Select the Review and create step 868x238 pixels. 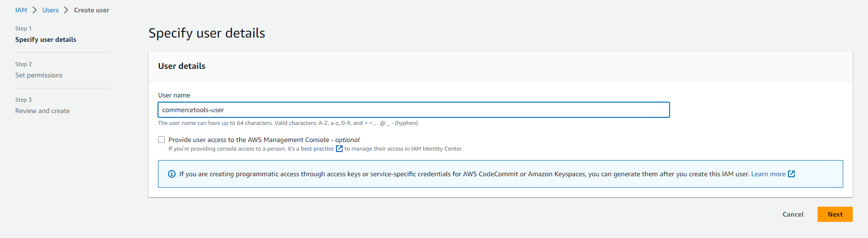42,111
